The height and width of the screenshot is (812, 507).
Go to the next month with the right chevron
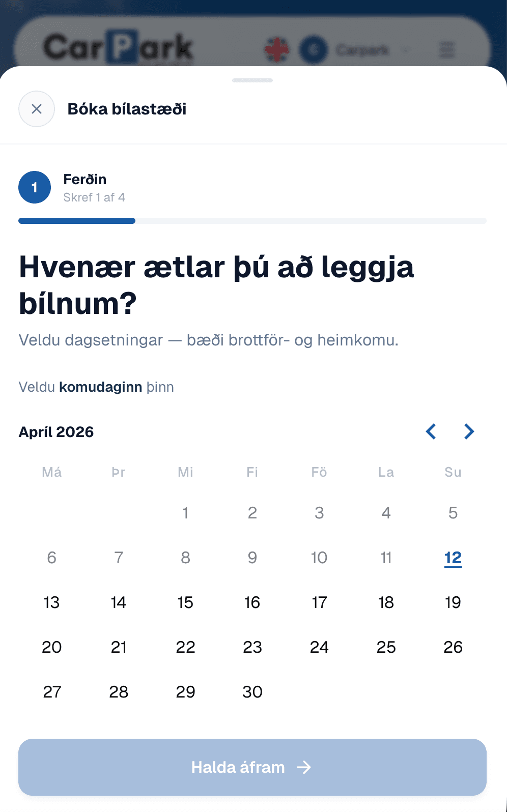[468, 431]
